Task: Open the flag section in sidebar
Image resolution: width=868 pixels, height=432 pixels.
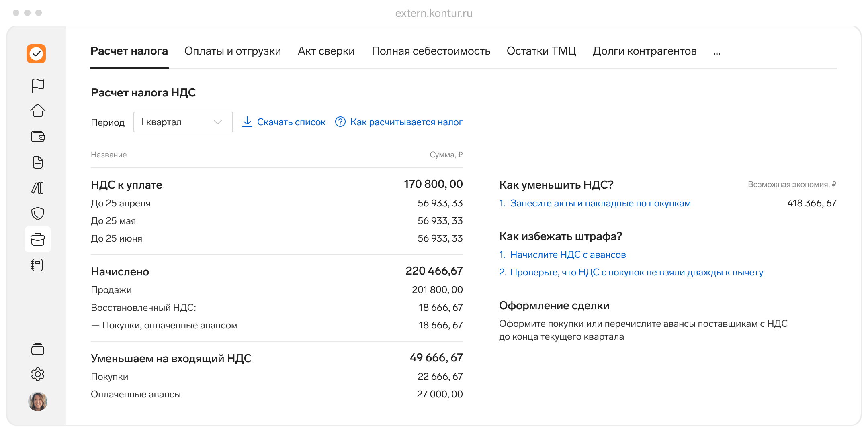Action: pos(38,86)
